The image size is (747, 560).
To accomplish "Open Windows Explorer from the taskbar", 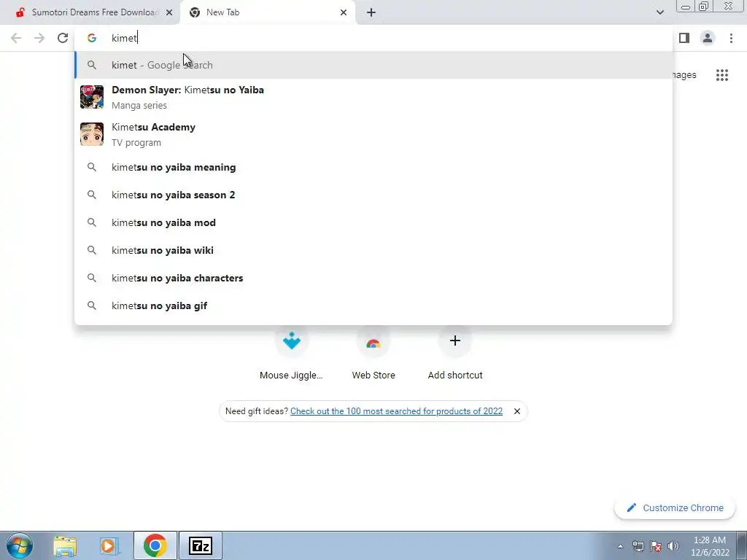I will click(65, 545).
